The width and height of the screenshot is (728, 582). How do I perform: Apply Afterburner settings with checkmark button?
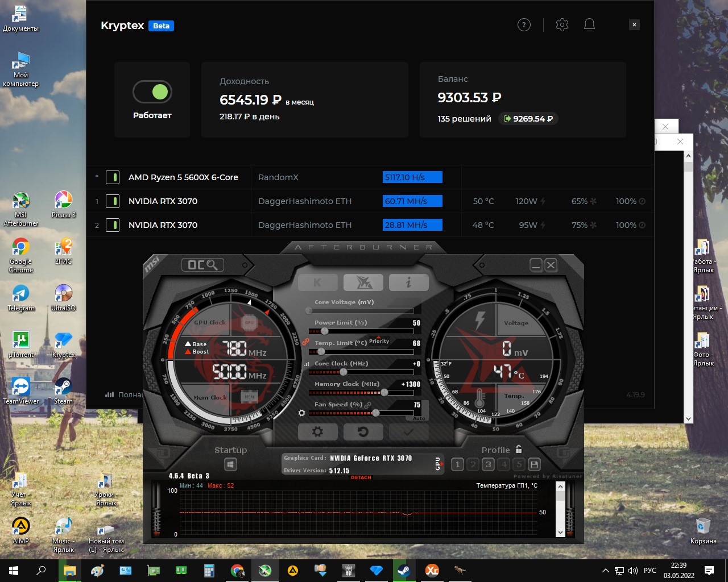coord(408,432)
